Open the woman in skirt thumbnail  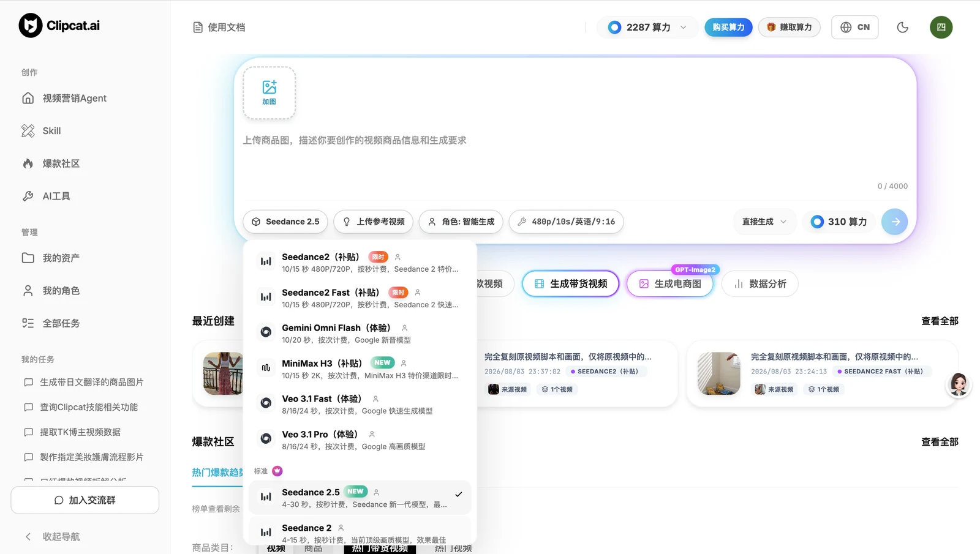coord(223,373)
